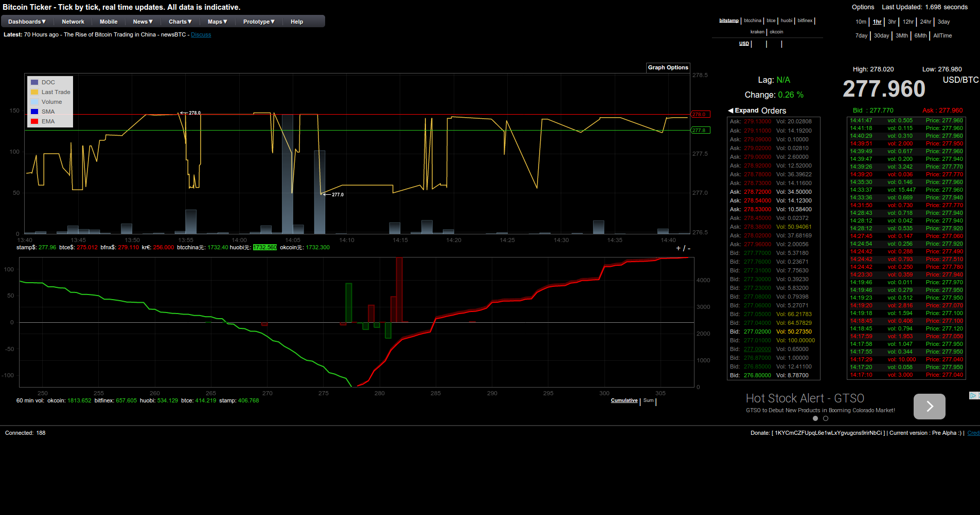Open the Network menu item
This screenshot has height=515, width=980.
point(73,22)
